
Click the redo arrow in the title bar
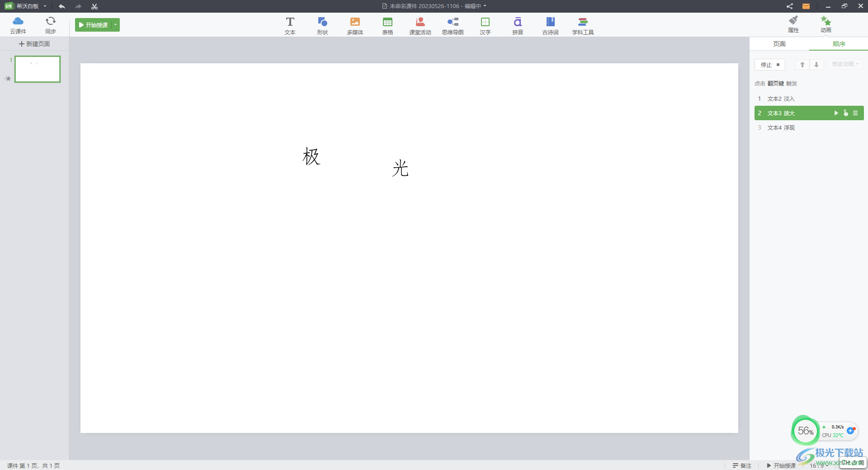[78, 6]
